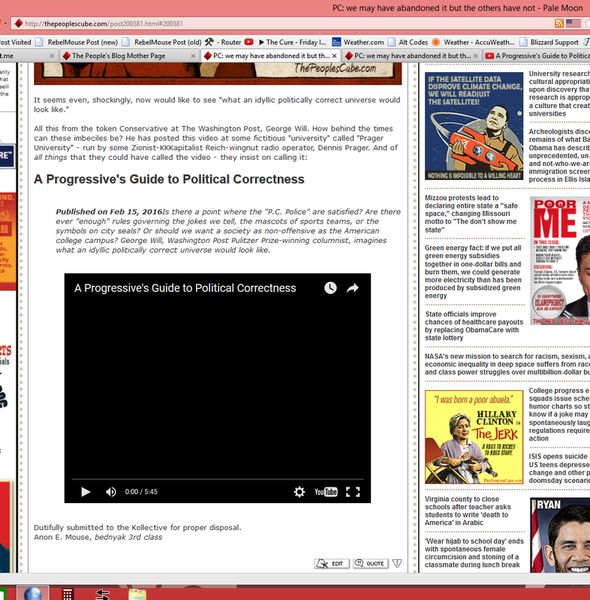Image resolution: width=590 pixels, height=600 pixels.
Task: Open the satellite data climate change poster
Action: point(474,126)
